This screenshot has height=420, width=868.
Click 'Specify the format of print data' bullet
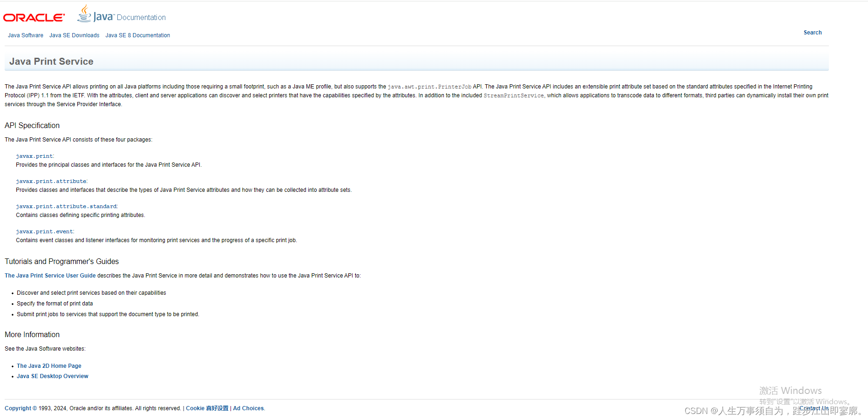click(55, 304)
